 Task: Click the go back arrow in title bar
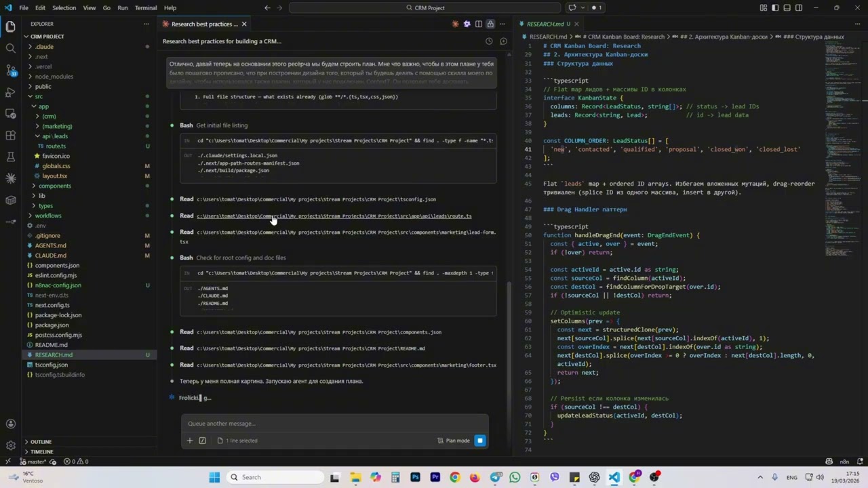coord(267,7)
